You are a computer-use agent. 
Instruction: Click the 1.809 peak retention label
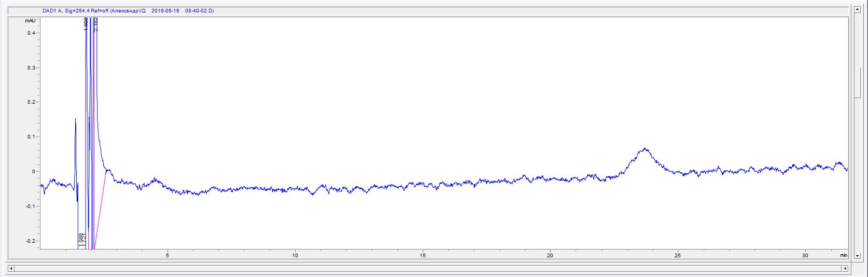(x=86, y=23)
